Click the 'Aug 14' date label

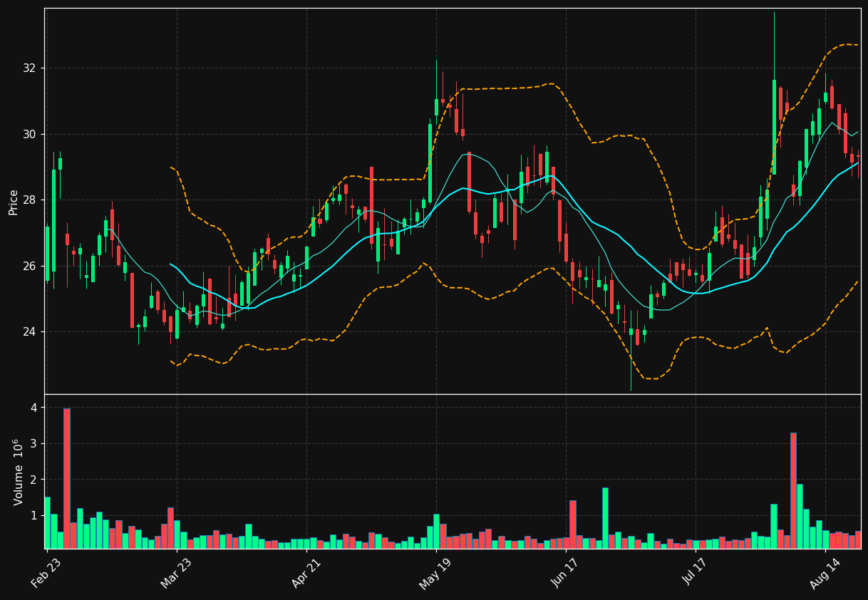pos(826,573)
